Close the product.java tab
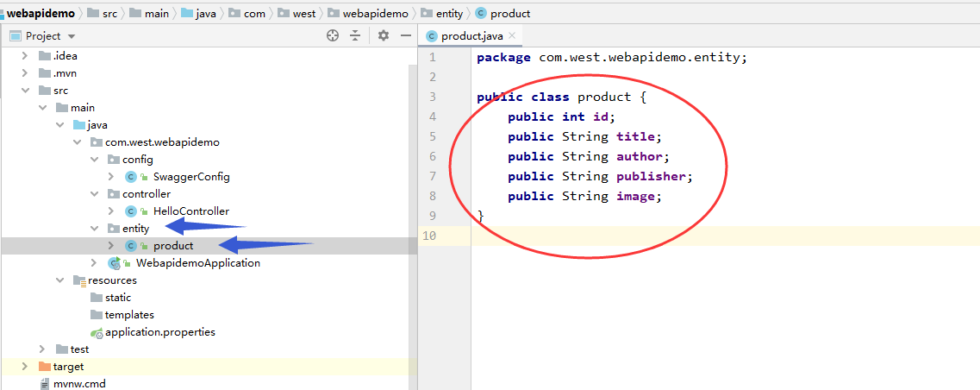Image resolution: width=980 pixels, height=390 pixels. [512, 35]
